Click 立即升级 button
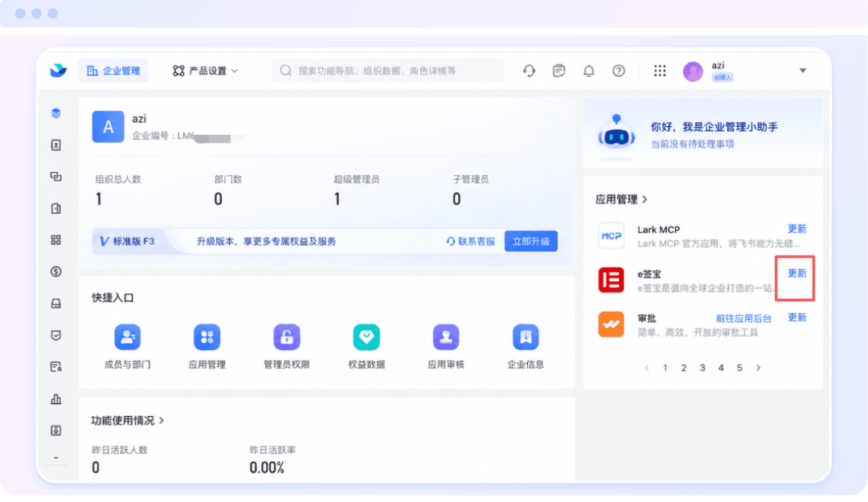Image resolution: width=868 pixels, height=502 pixels. (x=531, y=241)
